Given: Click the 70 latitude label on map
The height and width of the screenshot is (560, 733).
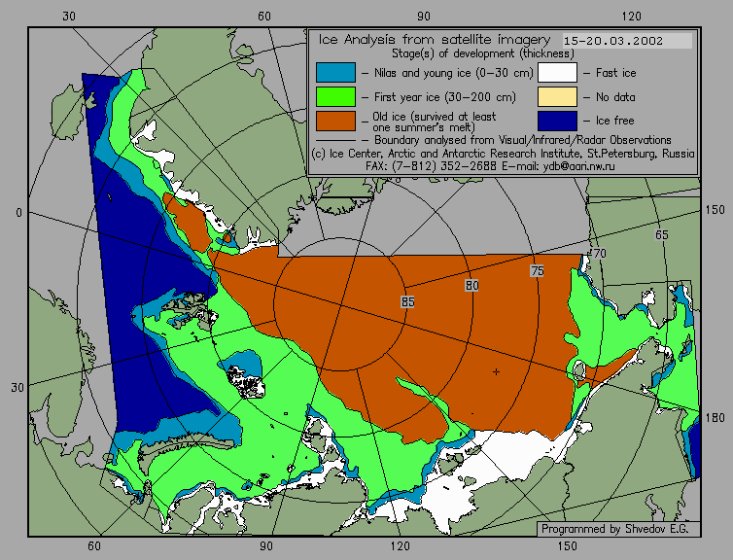Looking at the screenshot, I should pos(599,254).
